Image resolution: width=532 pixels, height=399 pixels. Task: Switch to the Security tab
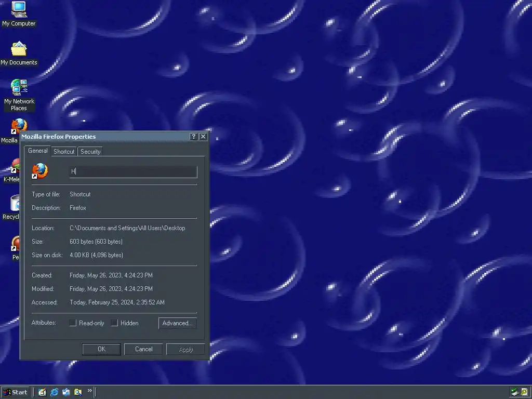coord(90,152)
